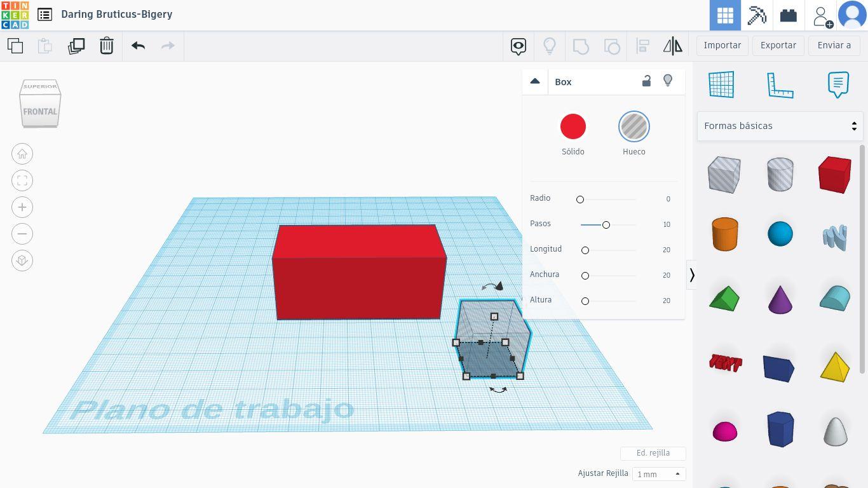Click the Radio value 0

tap(668, 199)
